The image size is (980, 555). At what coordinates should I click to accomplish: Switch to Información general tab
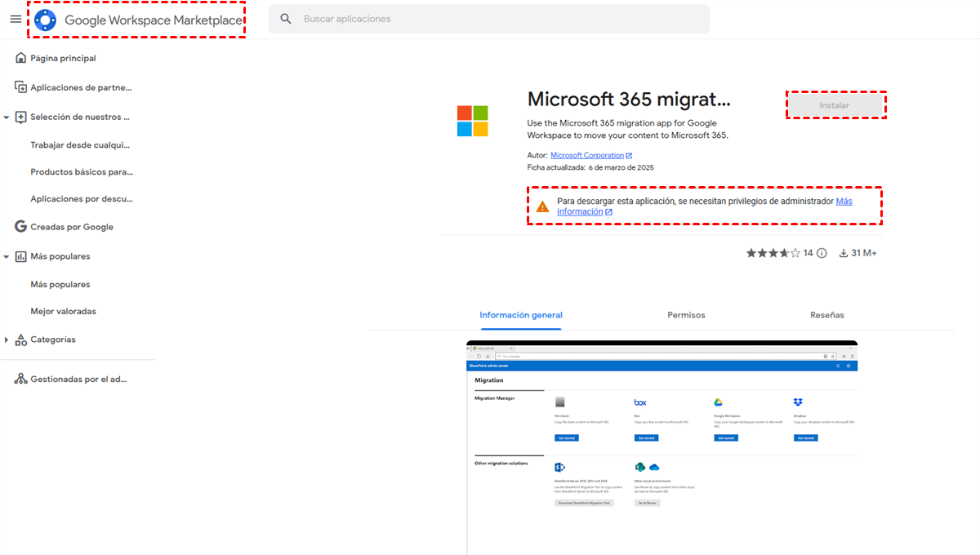click(521, 315)
